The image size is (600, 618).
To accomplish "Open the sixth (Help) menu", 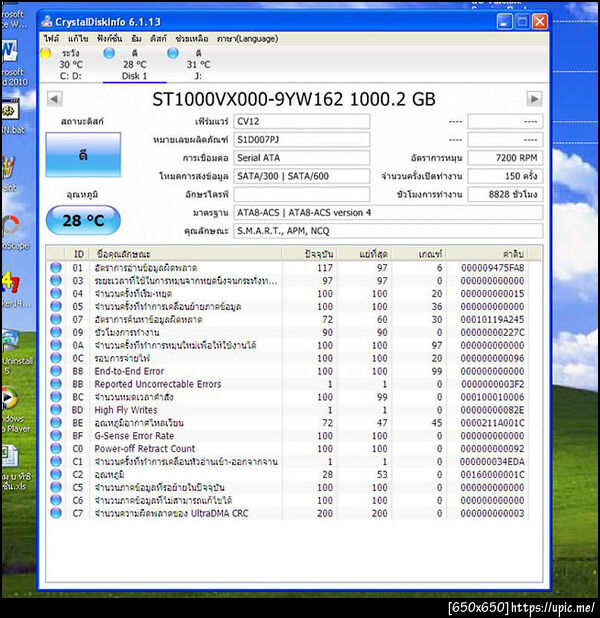I will [192, 39].
